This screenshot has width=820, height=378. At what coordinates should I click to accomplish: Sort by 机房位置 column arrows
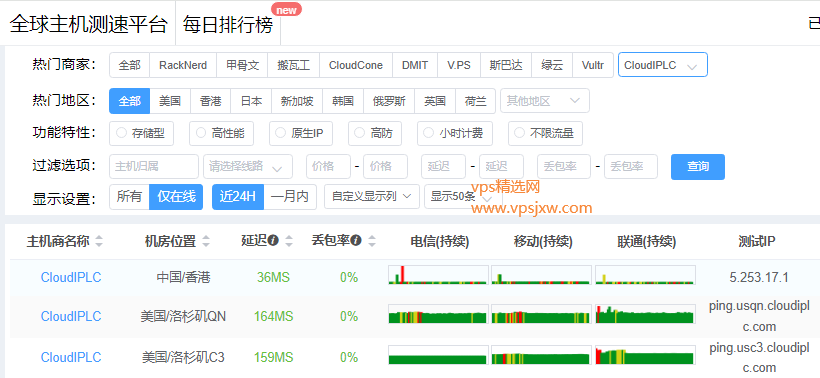(x=206, y=242)
